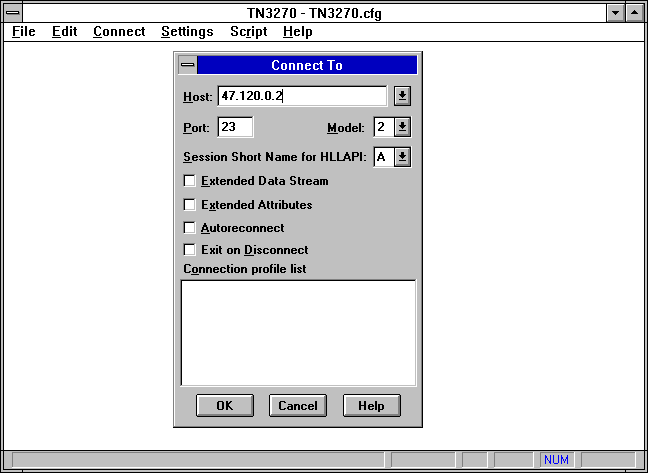Expand the Session Short Name for HLLAPI dropdown

click(402, 157)
